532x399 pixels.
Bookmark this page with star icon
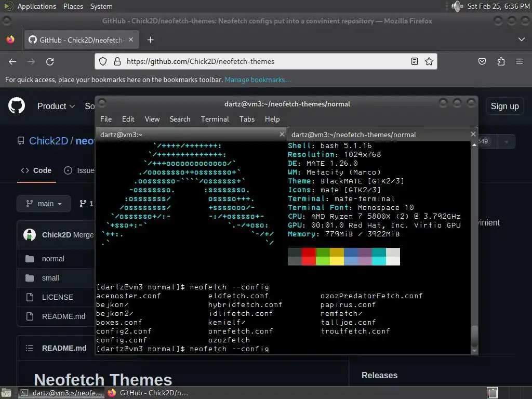coord(429,61)
